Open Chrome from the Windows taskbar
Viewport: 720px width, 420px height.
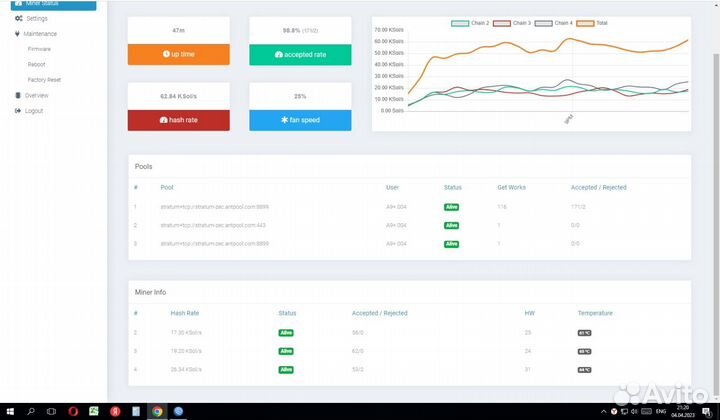[158, 411]
